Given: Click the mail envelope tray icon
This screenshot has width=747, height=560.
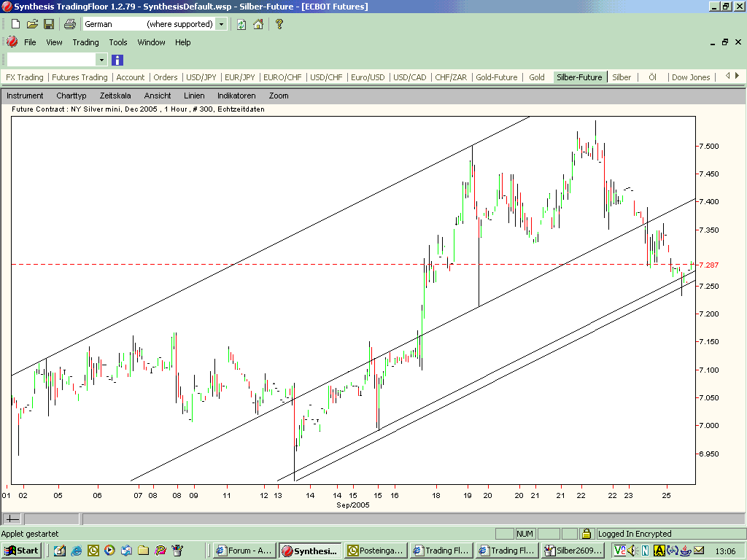Looking at the screenshot, I should (x=699, y=551).
